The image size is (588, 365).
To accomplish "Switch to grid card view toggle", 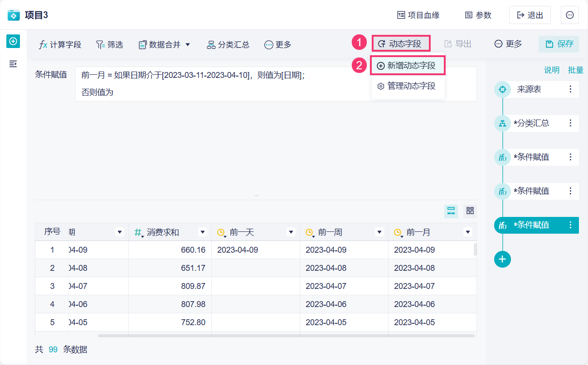I will pyautogui.click(x=470, y=211).
